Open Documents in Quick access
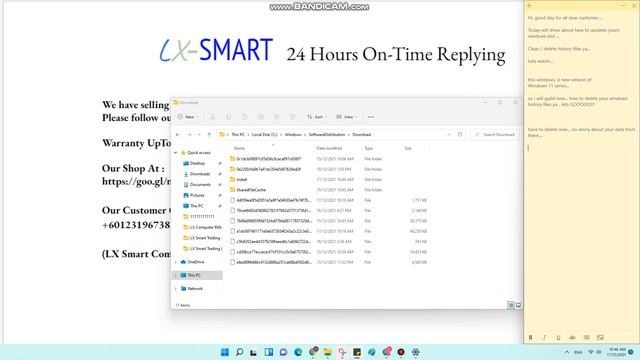Screen dimensions: 640x360 coord(200,184)
